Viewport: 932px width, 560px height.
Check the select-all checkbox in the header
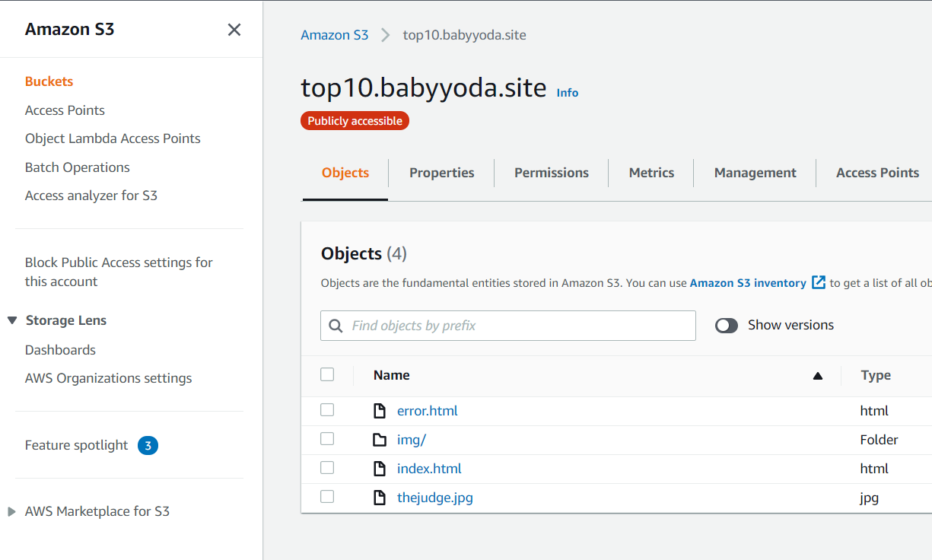[327, 374]
